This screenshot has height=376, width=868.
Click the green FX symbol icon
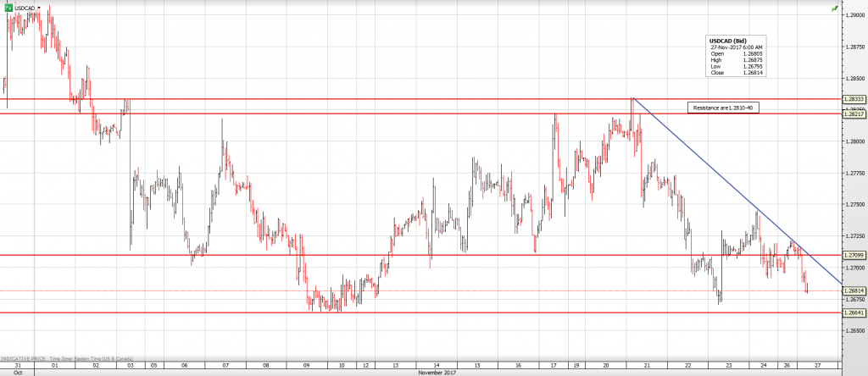pyautogui.click(x=6, y=6)
